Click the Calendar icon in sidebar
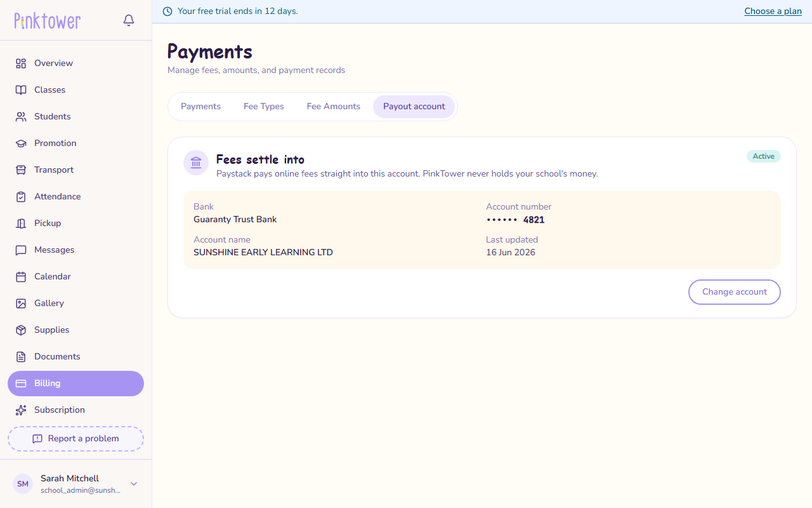 tap(21, 277)
